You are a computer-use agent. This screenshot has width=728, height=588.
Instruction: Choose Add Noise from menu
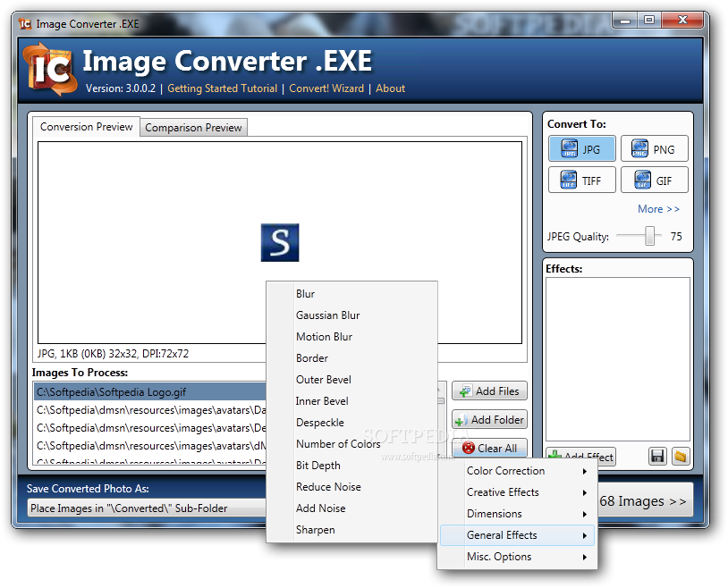pyautogui.click(x=352, y=508)
